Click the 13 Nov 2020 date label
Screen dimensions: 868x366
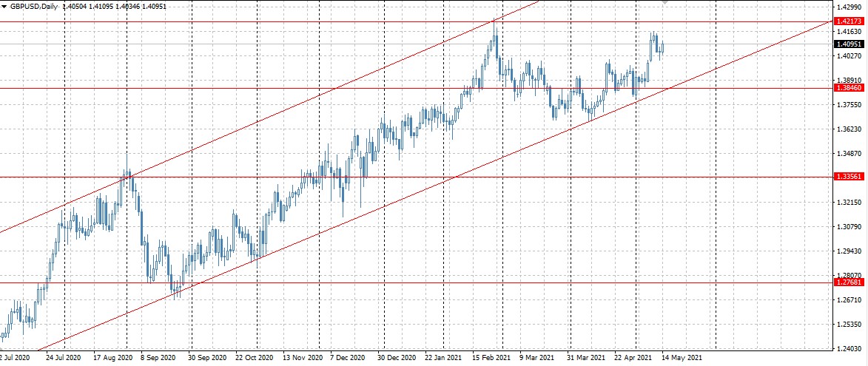tap(302, 358)
